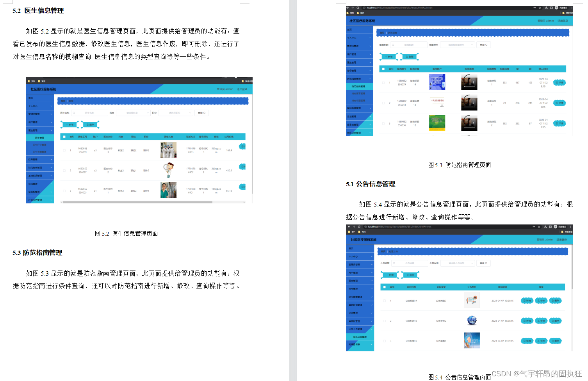Open 常用 bookmark folder in Fig 5.4 screenshot
Screen dimensions: 588x381
(362, 231)
